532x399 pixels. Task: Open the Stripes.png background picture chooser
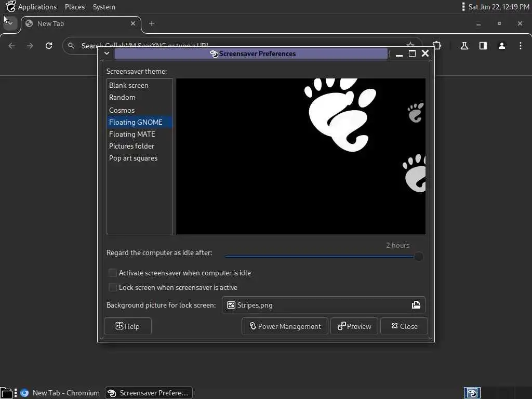(x=323, y=305)
